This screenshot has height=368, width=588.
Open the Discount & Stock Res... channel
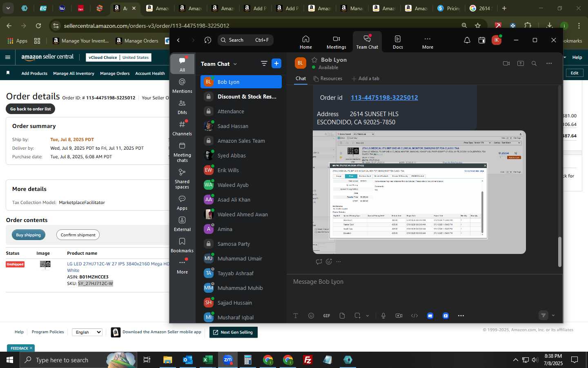pyautogui.click(x=241, y=96)
